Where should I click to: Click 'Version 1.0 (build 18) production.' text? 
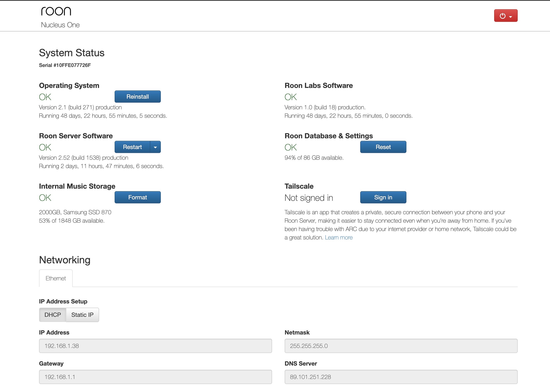[325, 107]
